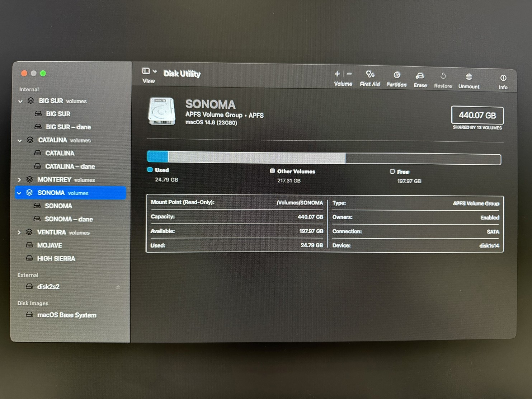Click the disk1s14 device value
The width and height of the screenshot is (532, 399).
(489, 246)
